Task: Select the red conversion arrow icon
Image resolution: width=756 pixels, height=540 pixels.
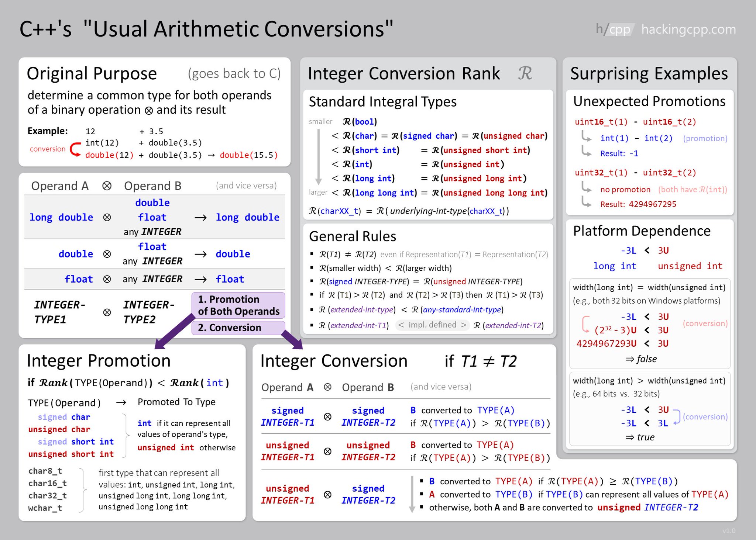Action: pos(75,149)
